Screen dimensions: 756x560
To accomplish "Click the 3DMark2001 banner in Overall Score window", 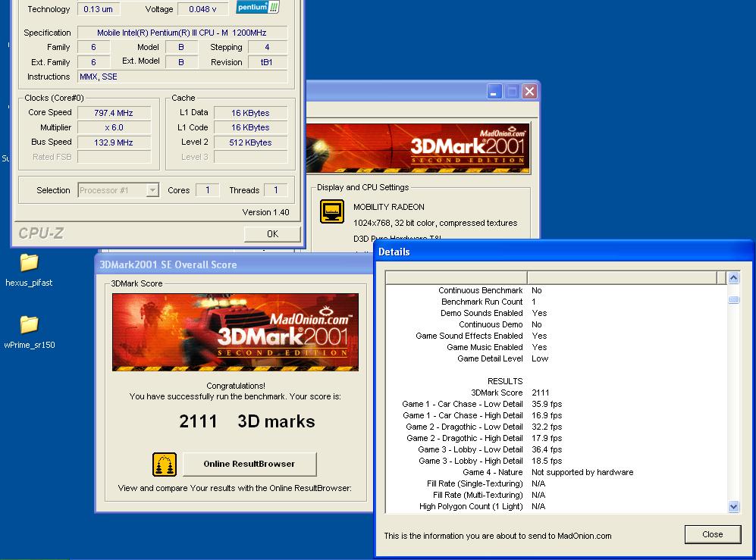I will (235, 332).
